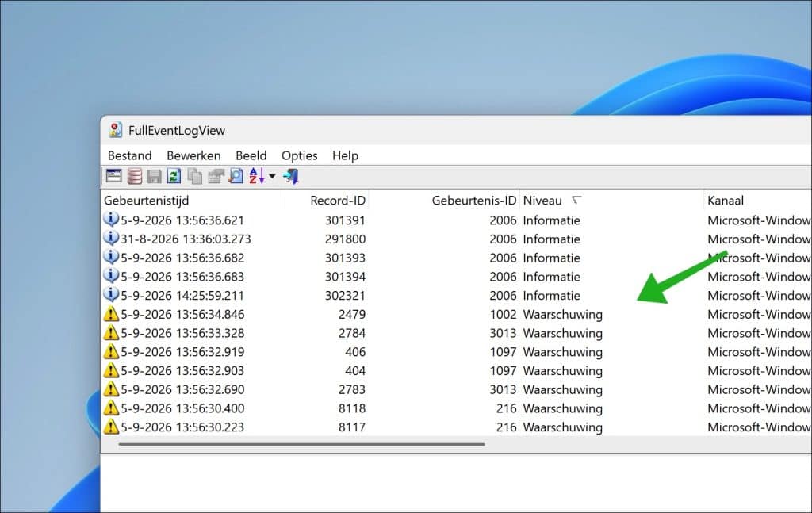This screenshot has width=812, height=513.
Task: Select row with time 5-9-2026 13:56:32.903
Action: [x=456, y=370]
